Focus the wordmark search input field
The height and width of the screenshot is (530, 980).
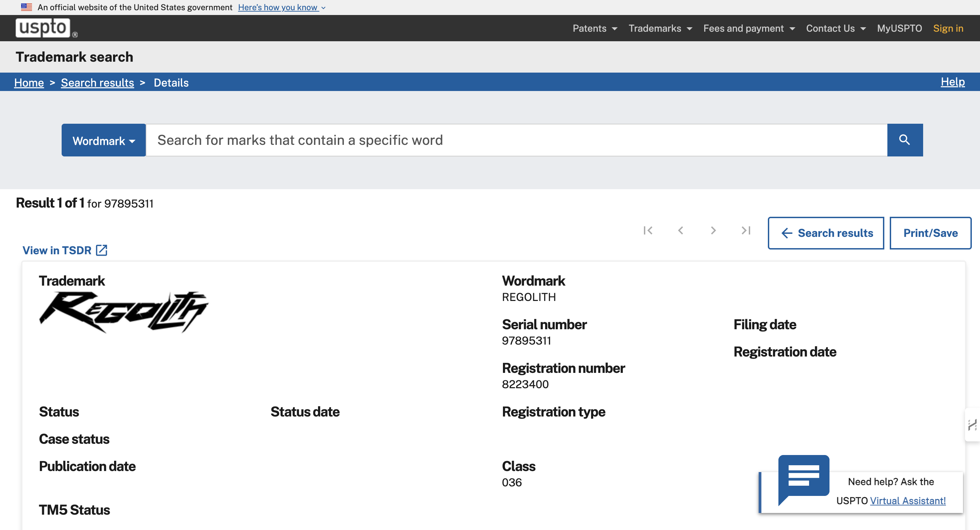pos(516,140)
